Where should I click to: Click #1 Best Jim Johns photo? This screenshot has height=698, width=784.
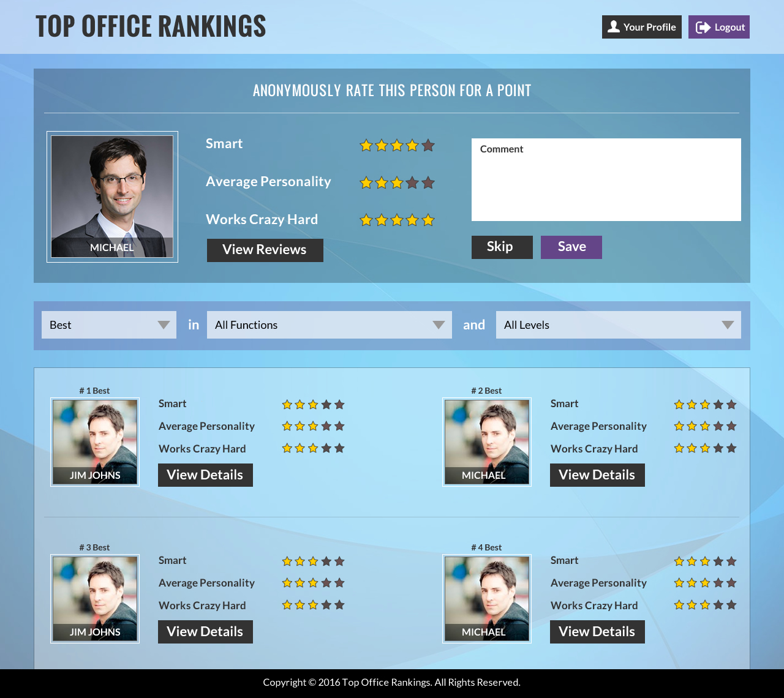[95, 442]
